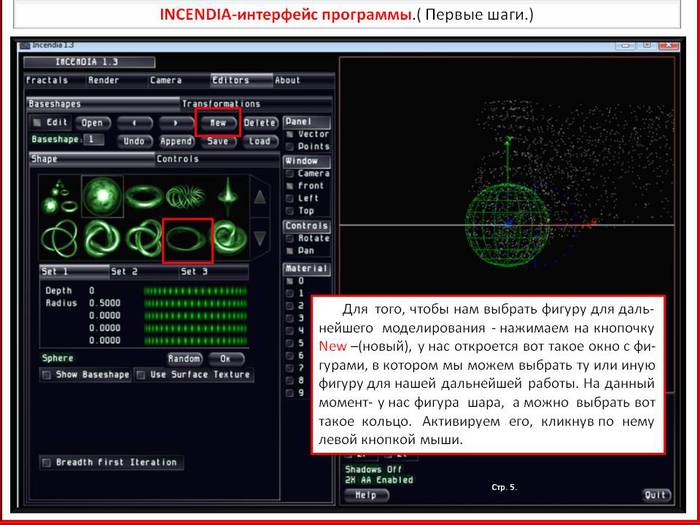Toggle Use Surface Texture checkbox
The image size is (700, 525).
coord(141,375)
